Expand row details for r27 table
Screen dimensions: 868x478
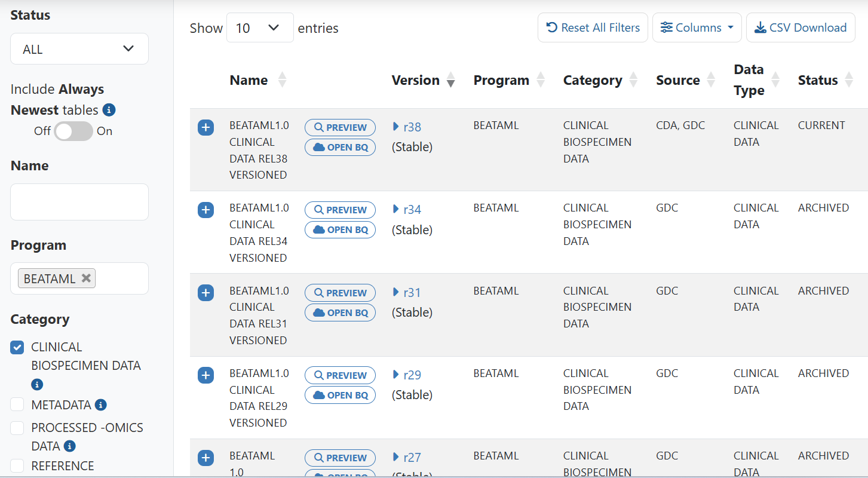[x=206, y=458]
